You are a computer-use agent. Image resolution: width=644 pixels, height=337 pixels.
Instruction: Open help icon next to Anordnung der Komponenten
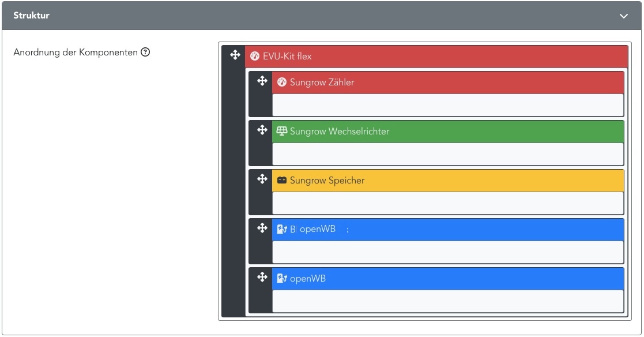145,52
